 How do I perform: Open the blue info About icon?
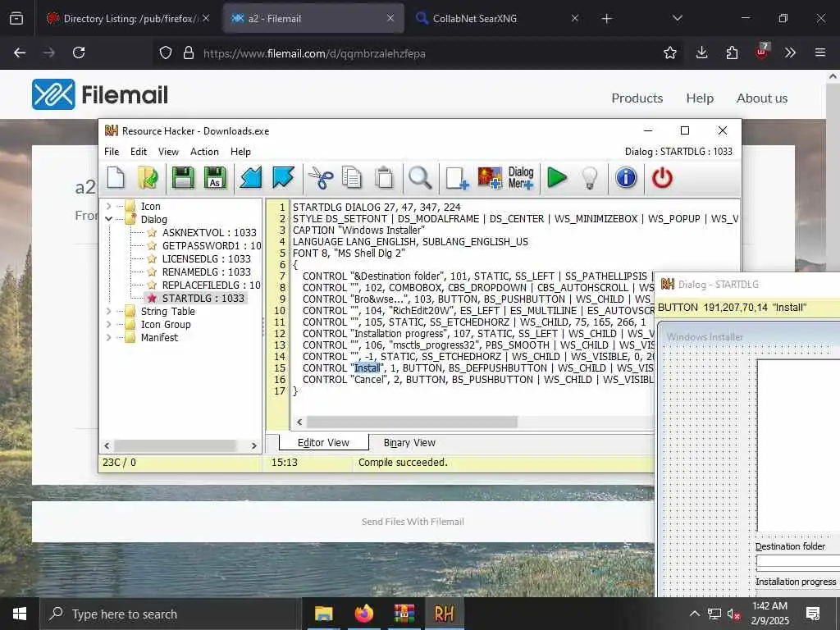coord(626,178)
